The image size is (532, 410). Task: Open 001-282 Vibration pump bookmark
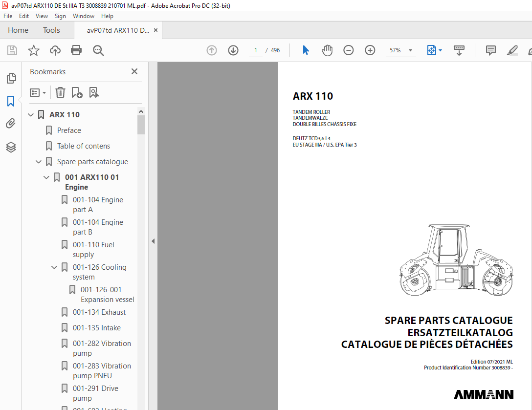coord(102,348)
